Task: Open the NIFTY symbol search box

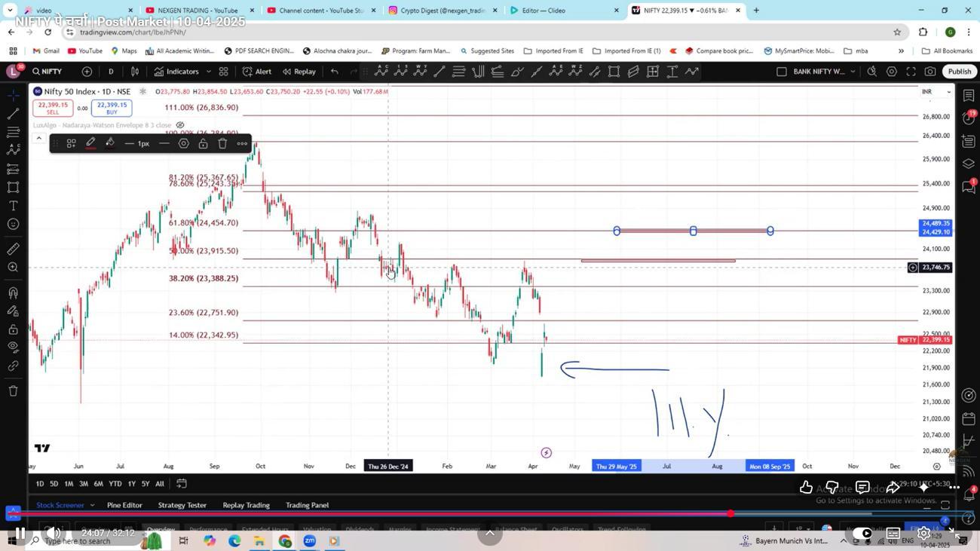Action: [47, 72]
